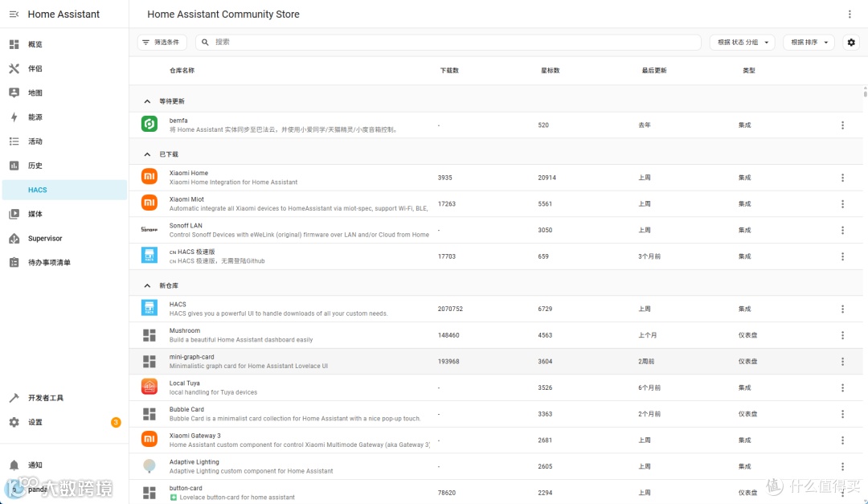868x504 pixels.
Task: Sort by 最后更新 column header
Action: tap(653, 71)
